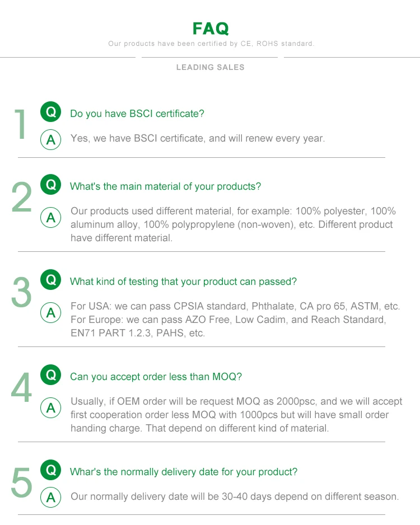
Task: Click the large number 5 section marker
Action: (x=21, y=482)
